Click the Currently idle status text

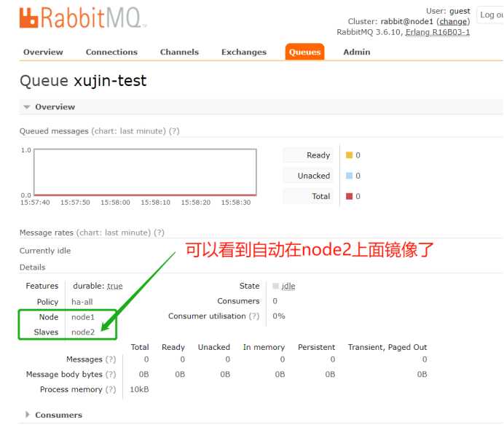45,251
